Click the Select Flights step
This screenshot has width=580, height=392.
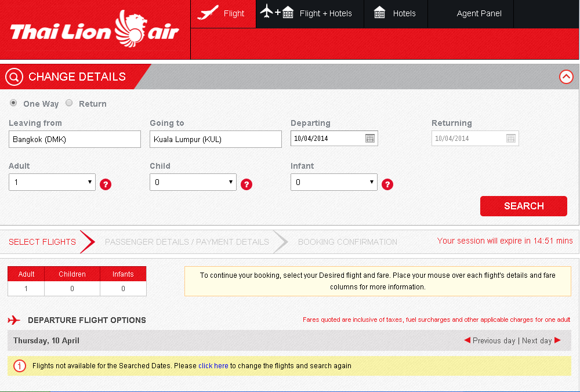coord(42,242)
